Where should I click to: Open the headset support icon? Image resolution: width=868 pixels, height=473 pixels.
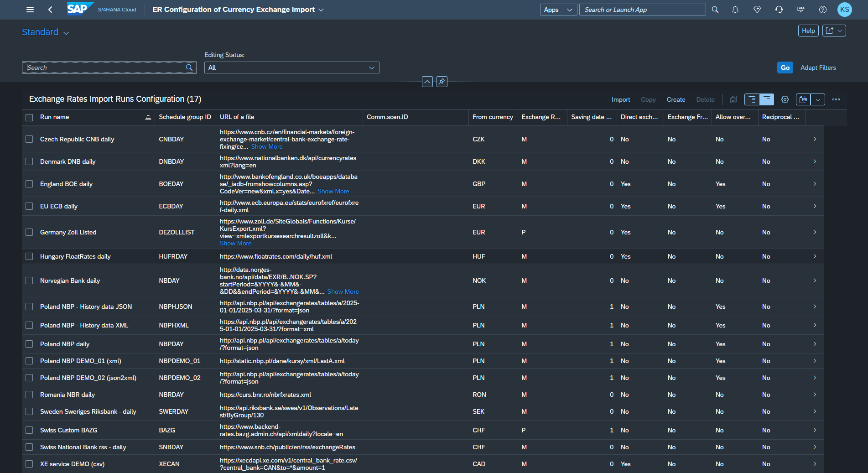pos(779,10)
